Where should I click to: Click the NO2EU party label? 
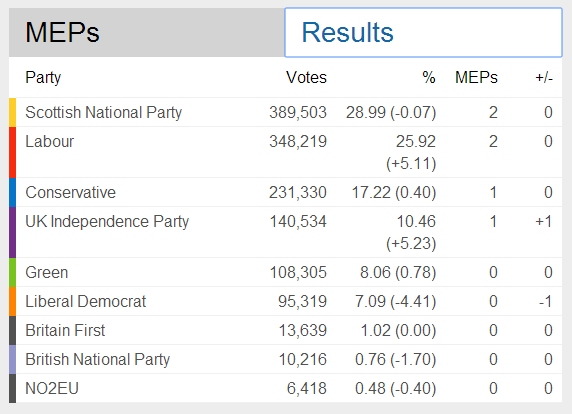coord(52,388)
